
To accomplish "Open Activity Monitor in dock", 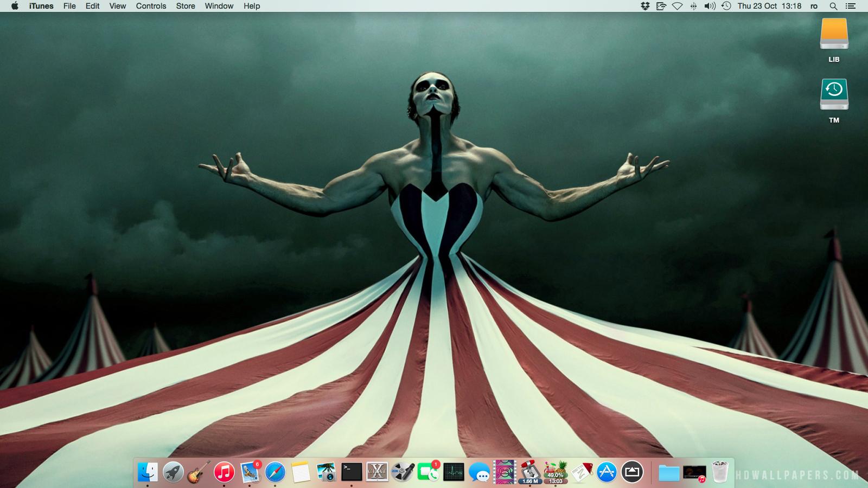I will (454, 472).
